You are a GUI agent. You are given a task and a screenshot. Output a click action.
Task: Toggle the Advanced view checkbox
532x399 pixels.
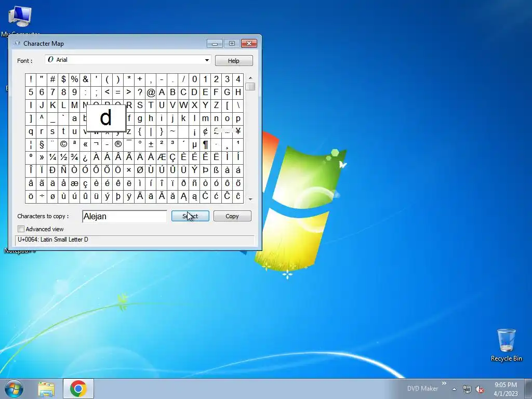pos(21,229)
